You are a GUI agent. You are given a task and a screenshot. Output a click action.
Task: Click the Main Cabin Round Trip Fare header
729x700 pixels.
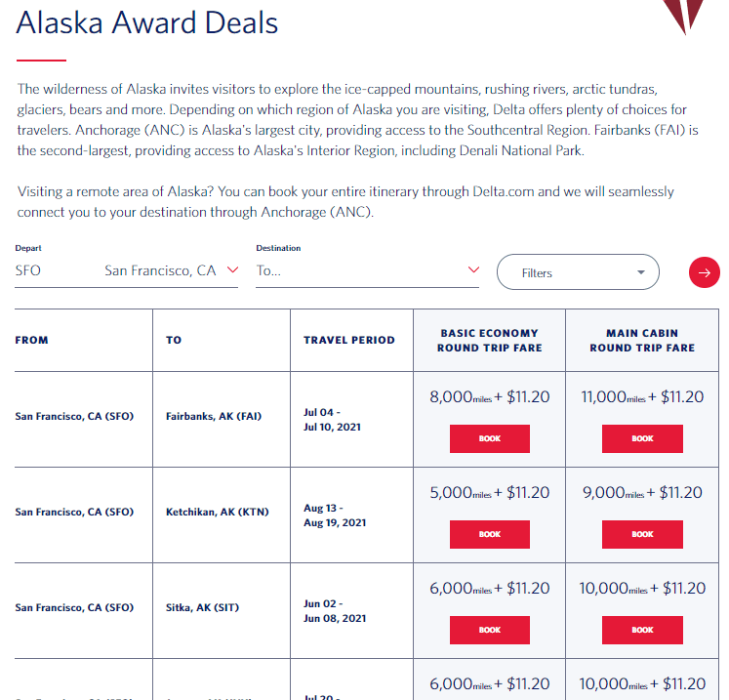point(642,340)
